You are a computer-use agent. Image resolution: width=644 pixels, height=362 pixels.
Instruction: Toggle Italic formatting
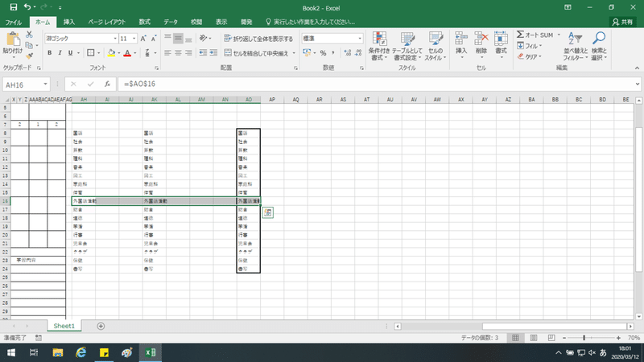pyautogui.click(x=60, y=53)
